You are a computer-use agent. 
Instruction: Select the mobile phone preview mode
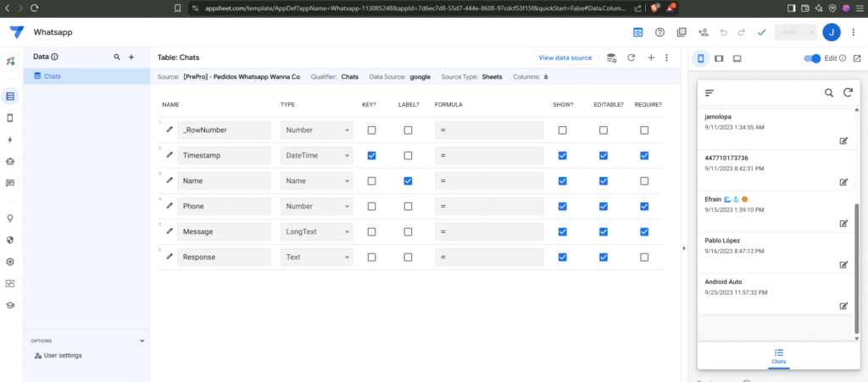pyautogui.click(x=701, y=58)
